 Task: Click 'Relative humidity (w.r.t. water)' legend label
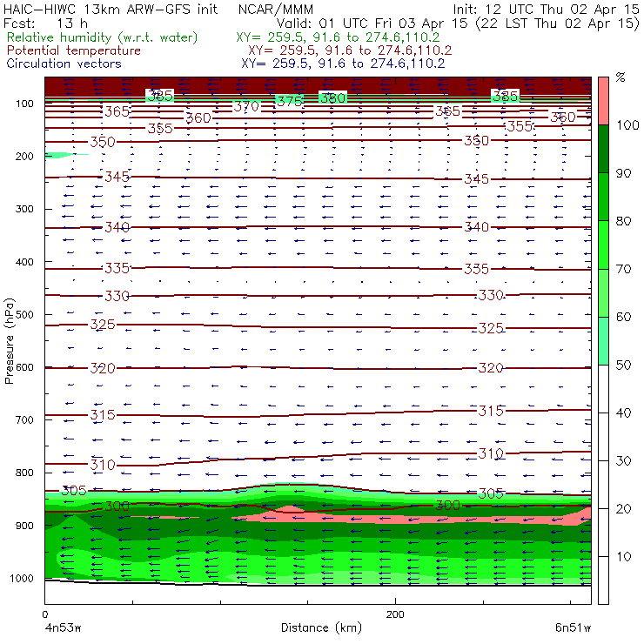pos(103,37)
